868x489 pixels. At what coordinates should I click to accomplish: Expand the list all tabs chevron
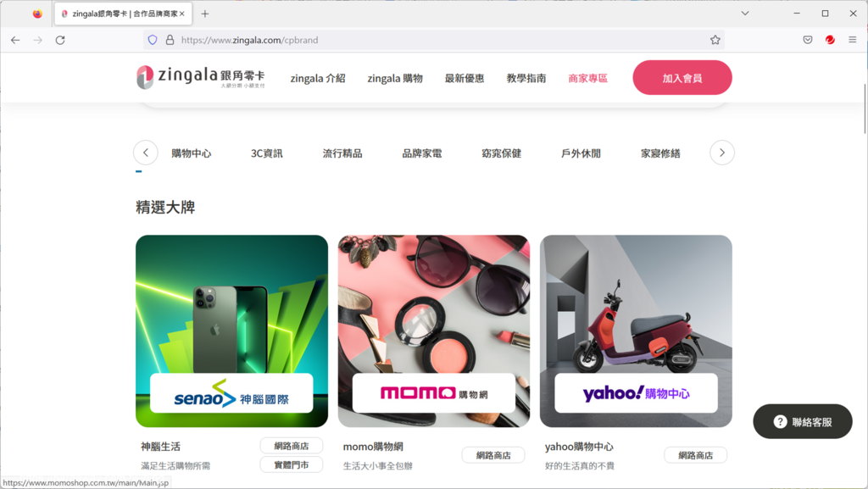[x=745, y=14]
